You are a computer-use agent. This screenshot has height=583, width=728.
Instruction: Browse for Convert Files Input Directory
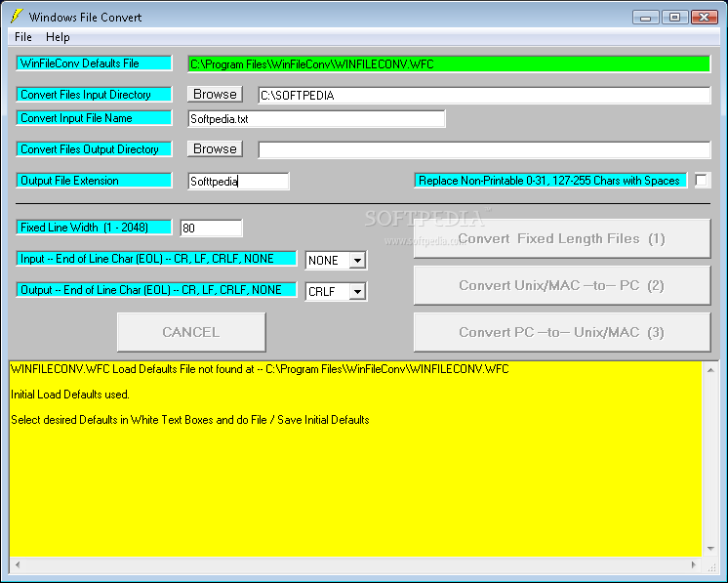pos(215,95)
